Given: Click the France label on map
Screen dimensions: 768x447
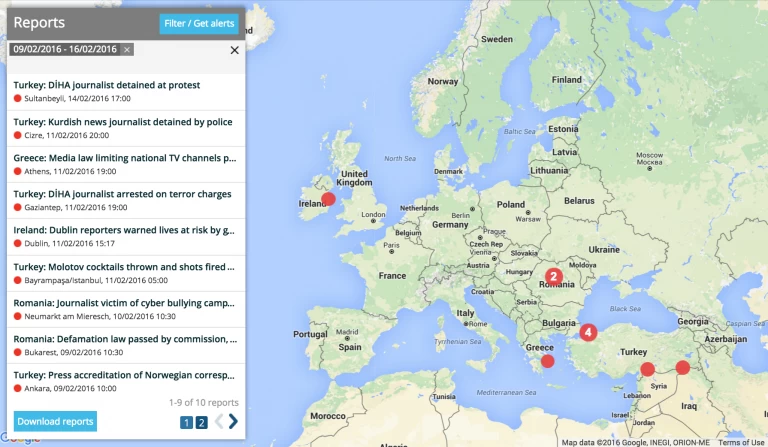Looking at the screenshot, I should tap(392, 276).
